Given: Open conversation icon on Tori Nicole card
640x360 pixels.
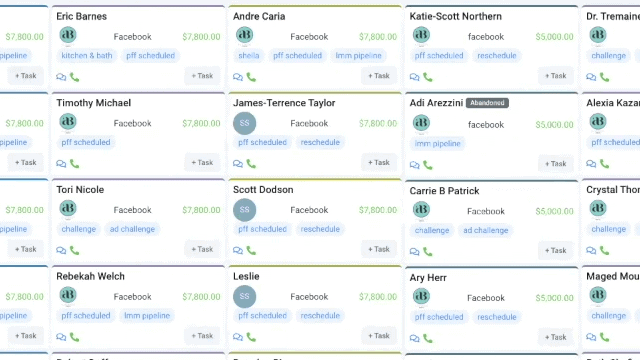Looking at the screenshot, I should point(61,250).
